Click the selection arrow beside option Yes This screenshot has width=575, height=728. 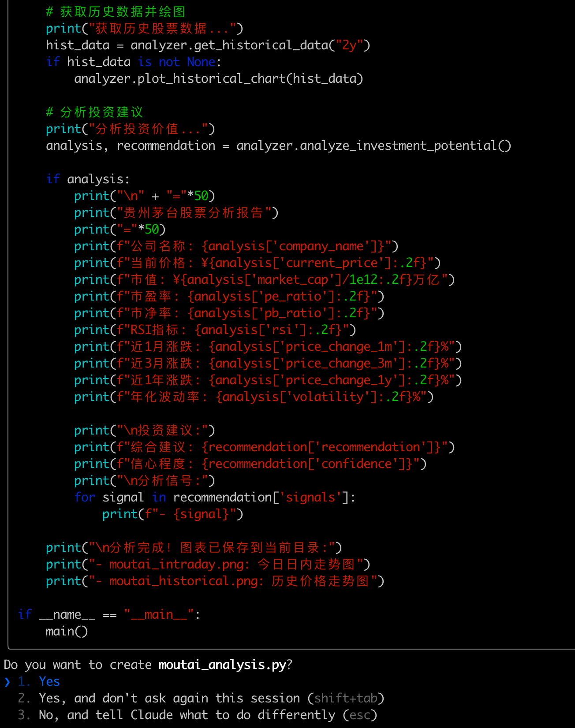coord(7,682)
